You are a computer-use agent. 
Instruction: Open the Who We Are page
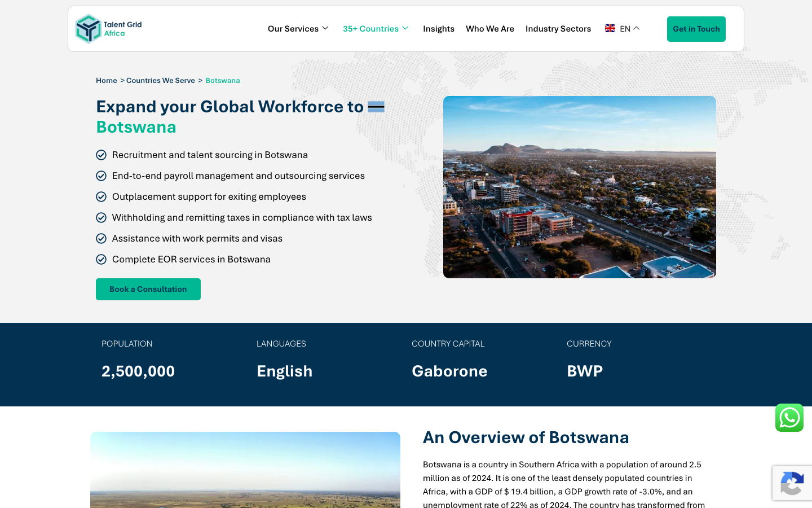click(x=490, y=29)
